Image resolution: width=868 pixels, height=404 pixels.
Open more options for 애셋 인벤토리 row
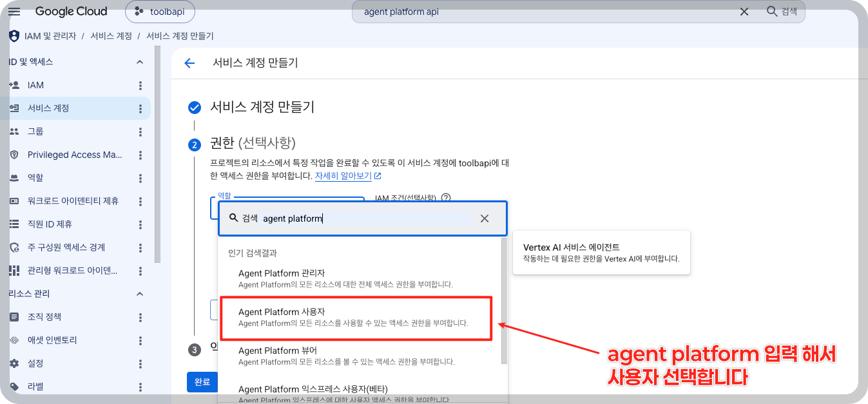click(x=140, y=340)
